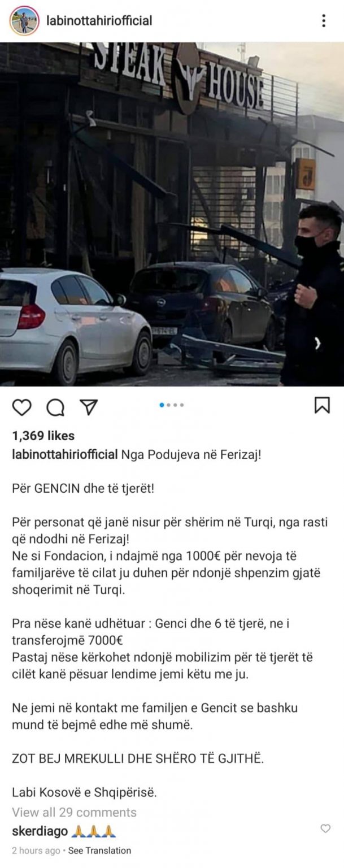Tap the Steak House post photo
This screenshot has width=344, height=868.
(172, 214)
